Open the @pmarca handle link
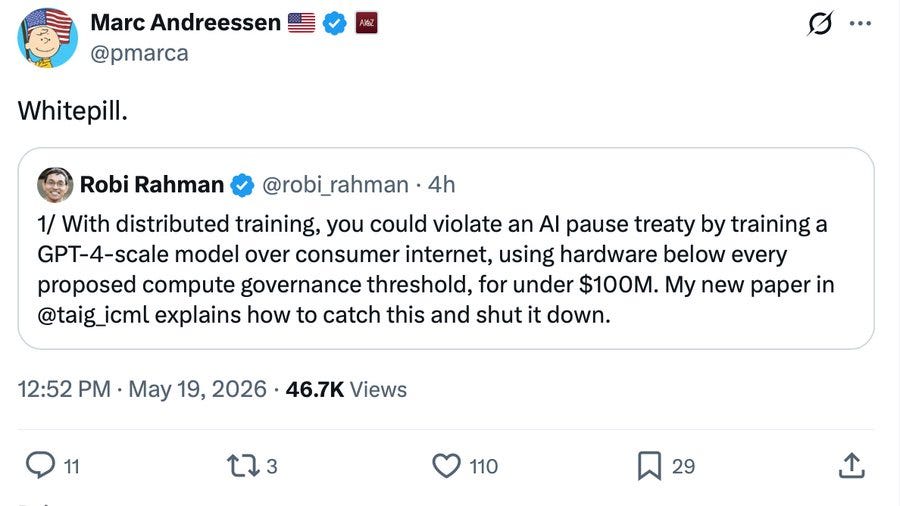Screen dimensions: 900x506 point(139,53)
